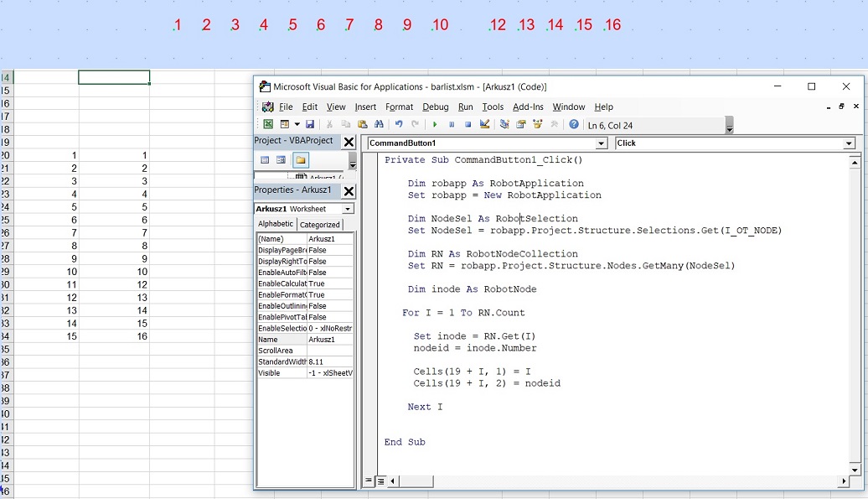Click the Break (pause) icon
The height and width of the screenshot is (499, 868).
point(451,125)
